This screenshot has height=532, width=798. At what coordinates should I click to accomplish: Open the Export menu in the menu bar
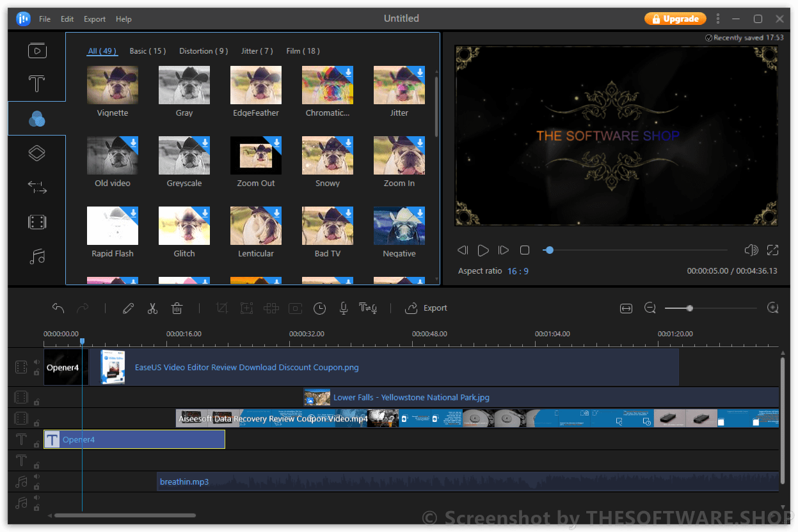coord(94,19)
